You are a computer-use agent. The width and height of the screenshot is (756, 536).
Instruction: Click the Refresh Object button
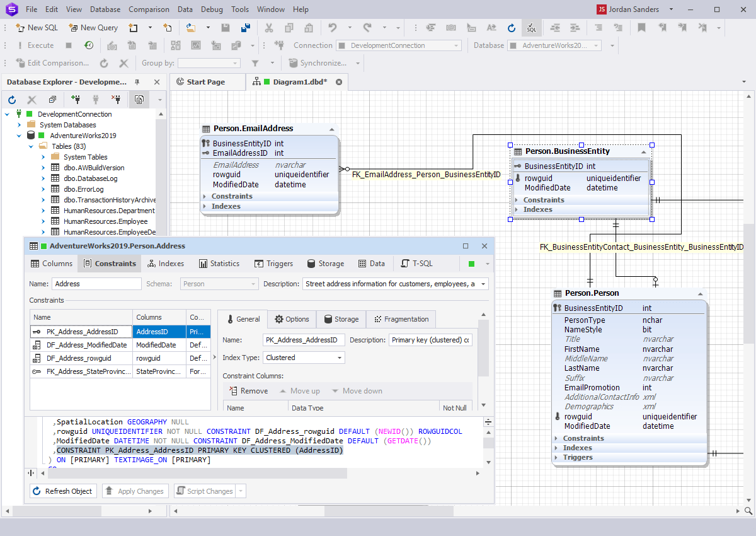pyautogui.click(x=64, y=491)
